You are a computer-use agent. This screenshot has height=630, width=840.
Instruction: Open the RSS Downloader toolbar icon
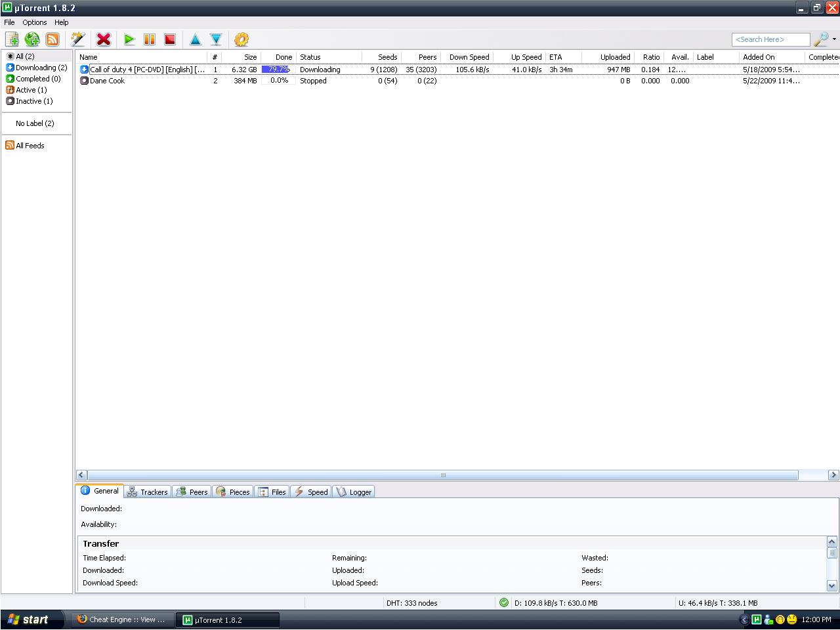52,39
